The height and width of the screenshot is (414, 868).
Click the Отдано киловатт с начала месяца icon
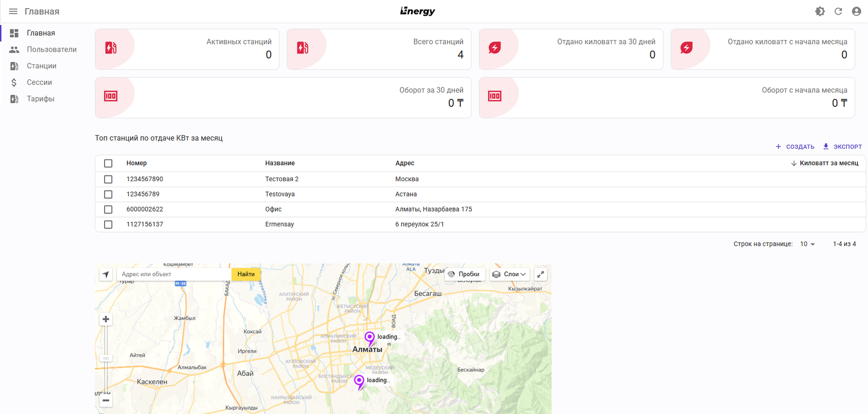pos(686,48)
